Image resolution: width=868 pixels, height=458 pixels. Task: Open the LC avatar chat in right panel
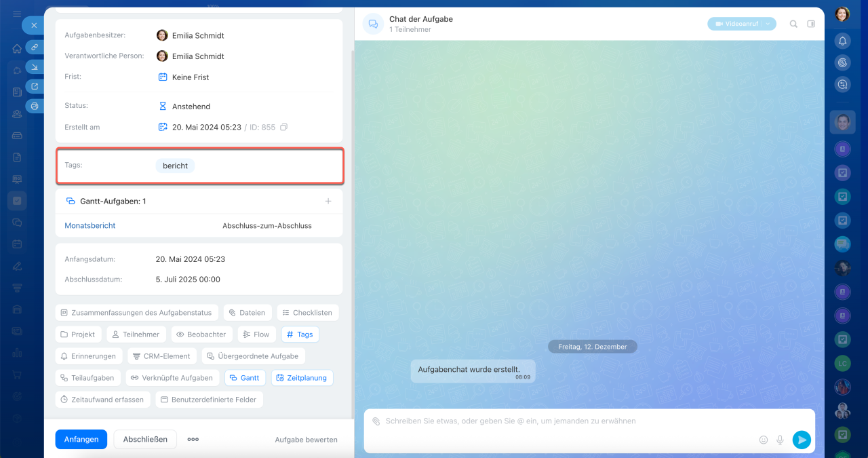pos(842,364)
